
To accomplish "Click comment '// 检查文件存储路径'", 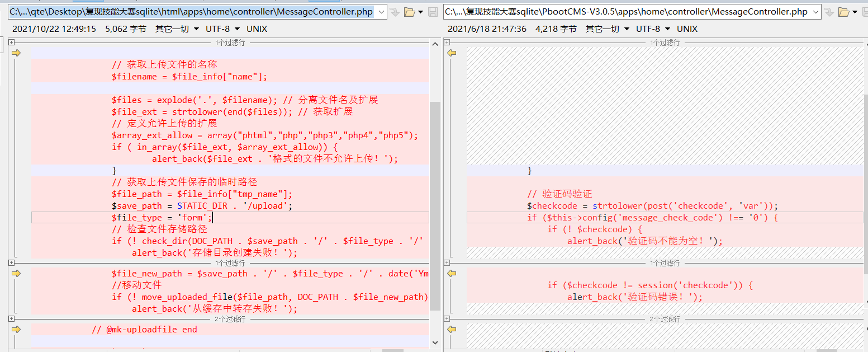I will click(x=159, y=229).
